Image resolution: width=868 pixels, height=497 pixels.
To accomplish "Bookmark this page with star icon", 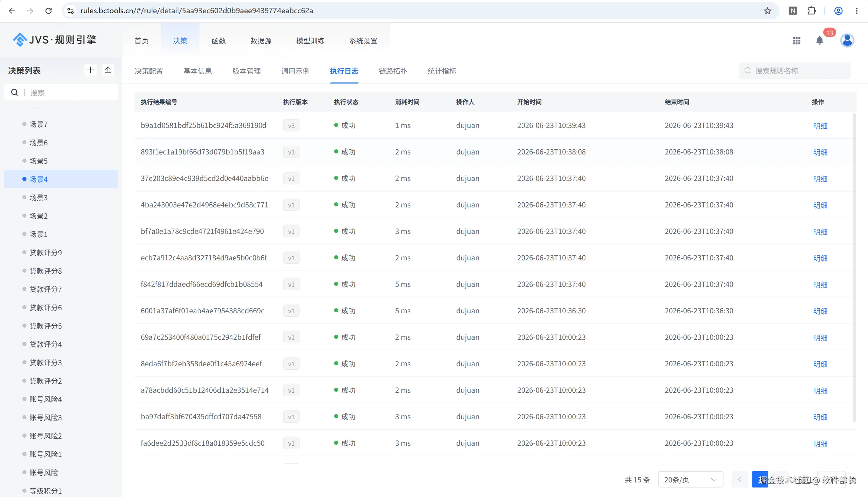I will point(767,11).
